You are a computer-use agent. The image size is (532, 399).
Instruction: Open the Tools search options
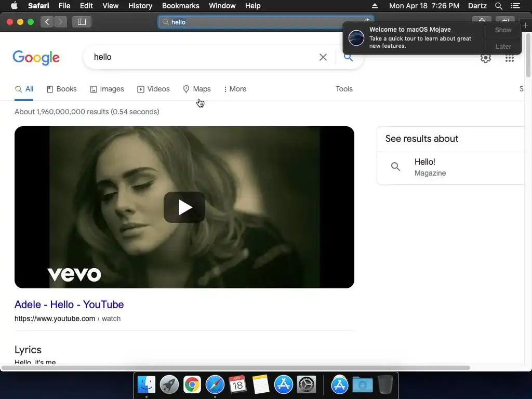coord(344,89)
